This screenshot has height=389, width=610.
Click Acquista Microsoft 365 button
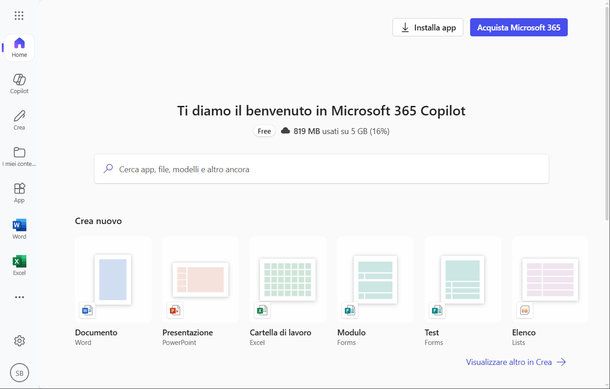[x=519, y=28]
